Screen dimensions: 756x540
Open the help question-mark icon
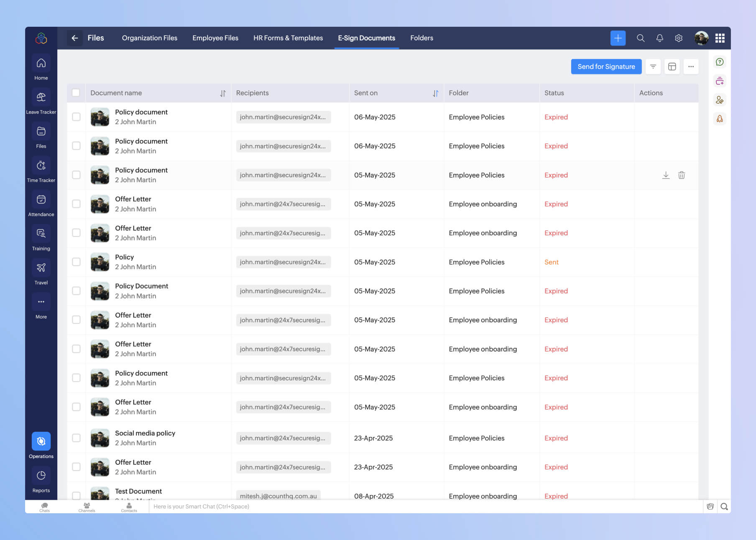click(720, 62)
